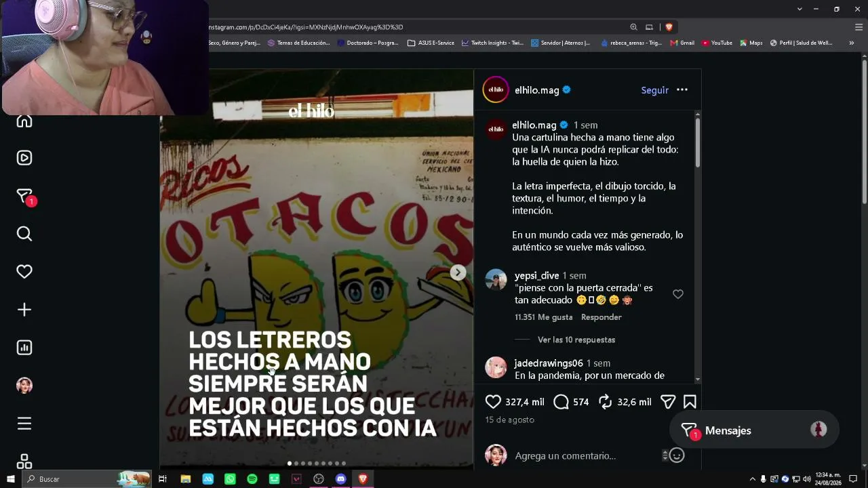868x488 pixels.
Task: Click the taskbar Buscar search box
Action: pos(87,479)
